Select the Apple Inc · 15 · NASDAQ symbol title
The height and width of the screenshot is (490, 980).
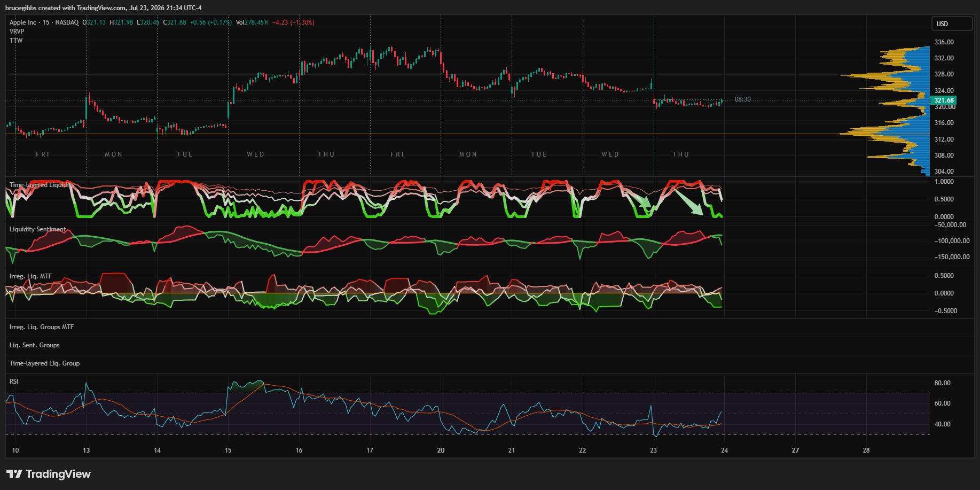click(x=44, y=22)
